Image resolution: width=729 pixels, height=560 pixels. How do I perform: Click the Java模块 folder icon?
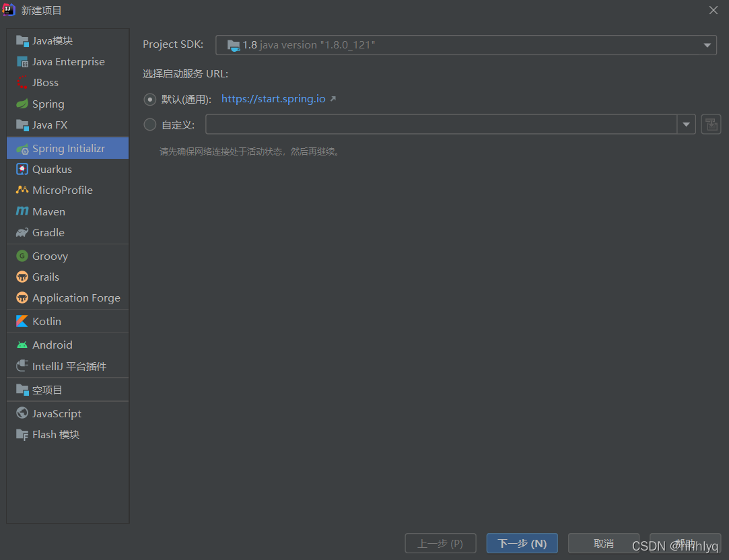click(22, 41)
